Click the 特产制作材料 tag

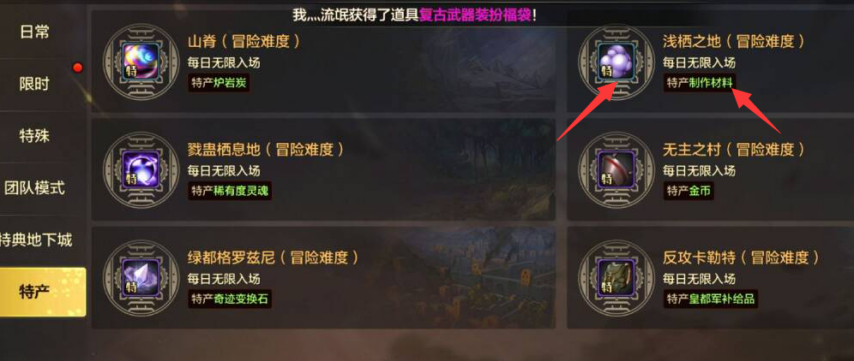699,83
